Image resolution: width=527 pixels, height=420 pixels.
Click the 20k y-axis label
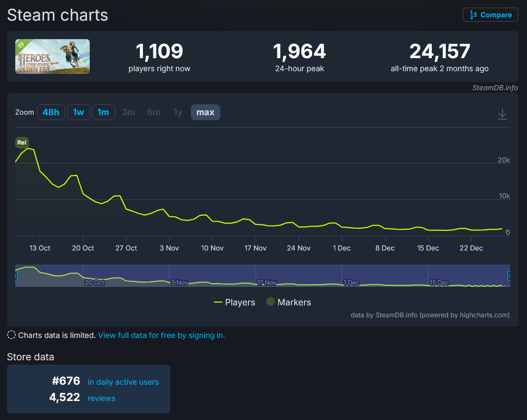coord(504,160)
